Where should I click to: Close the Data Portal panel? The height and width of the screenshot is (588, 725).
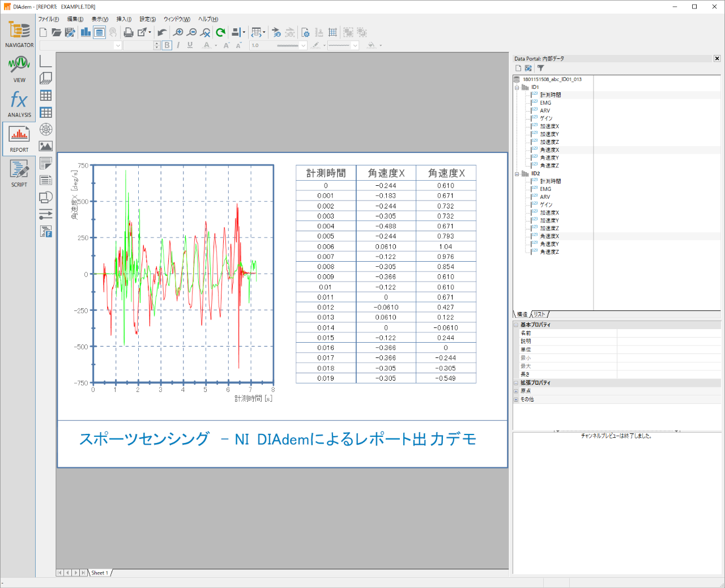717,58
